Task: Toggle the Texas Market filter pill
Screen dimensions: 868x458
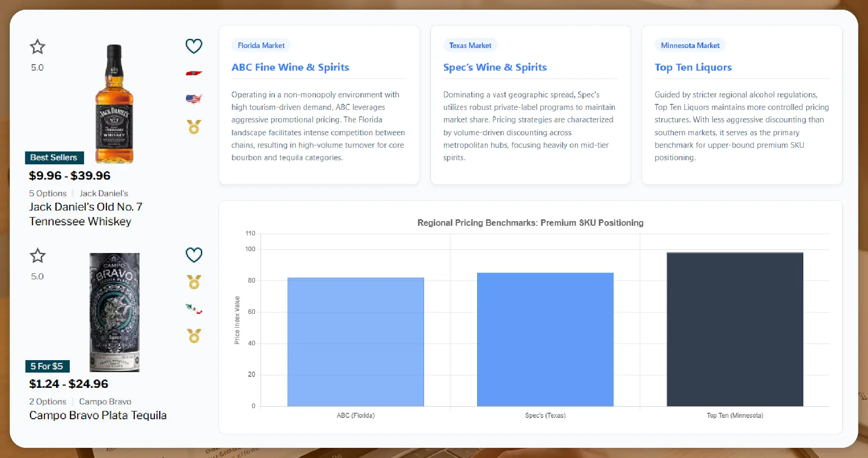Action: coord(470,45)
